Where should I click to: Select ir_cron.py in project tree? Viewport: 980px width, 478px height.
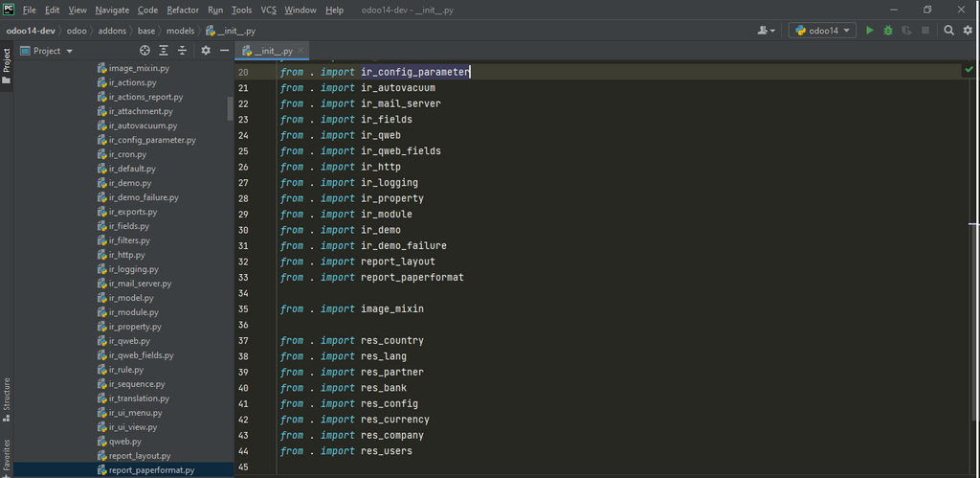pyautogui.click(x=127, y=154)
